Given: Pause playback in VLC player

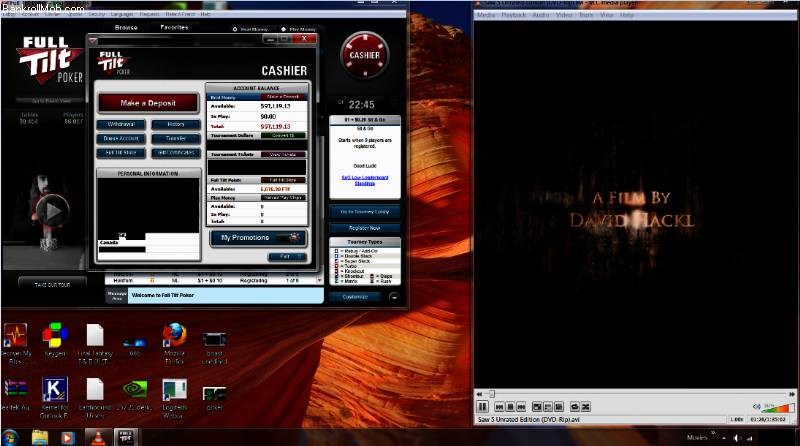Looking at the screenshot, I should pyautogui.click(x=482, y=407).
